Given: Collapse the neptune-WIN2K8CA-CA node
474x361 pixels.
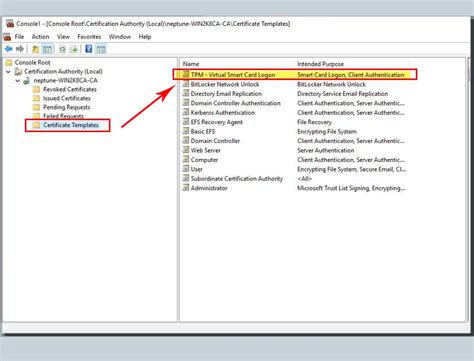Looking at the screenshot, I should pos(18,80).
